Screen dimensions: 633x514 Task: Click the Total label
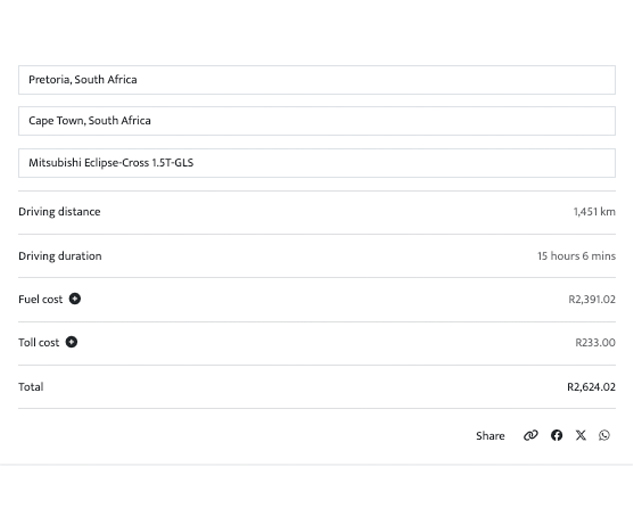pos(31,387)
